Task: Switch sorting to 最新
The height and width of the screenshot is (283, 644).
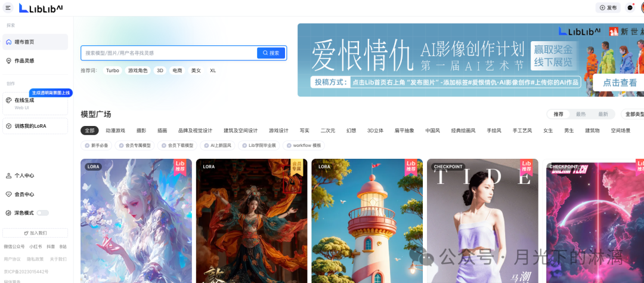Action: coord(603,114)
